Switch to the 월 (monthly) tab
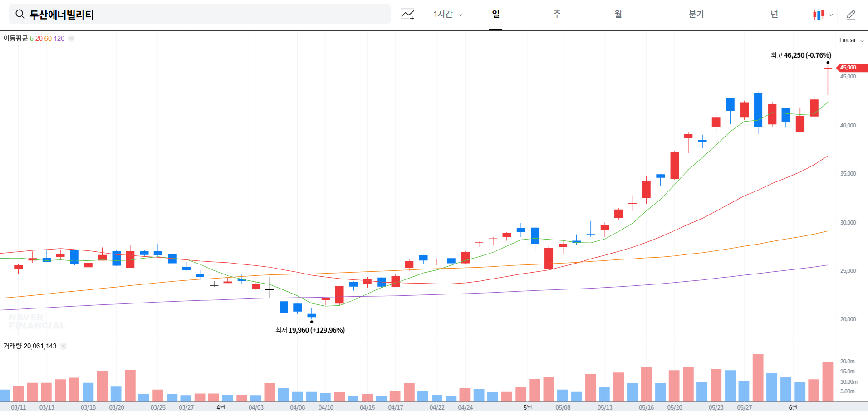Image resolution: width=868 pixels, height=411 pixels. coord(618,14)
